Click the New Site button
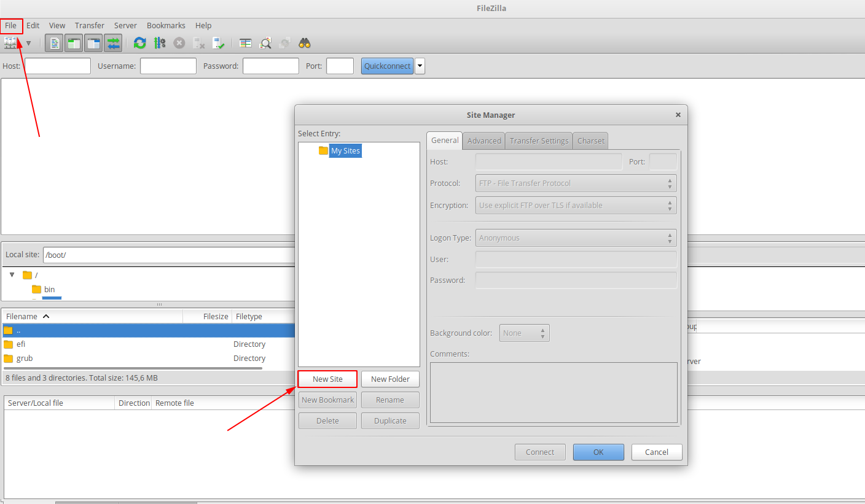 coord(327,379)
